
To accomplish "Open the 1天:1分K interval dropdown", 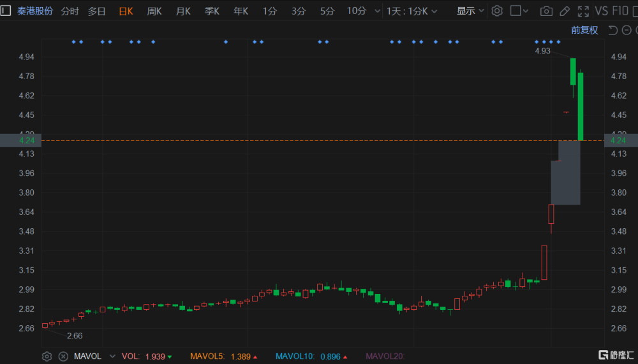I will tap(416, 11).
